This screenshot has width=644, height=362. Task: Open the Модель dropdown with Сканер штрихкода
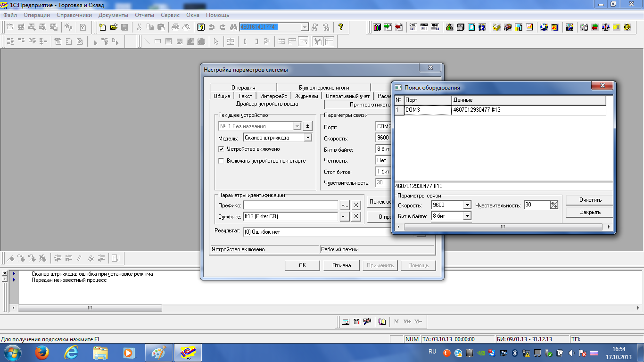(x=308, y=138)
